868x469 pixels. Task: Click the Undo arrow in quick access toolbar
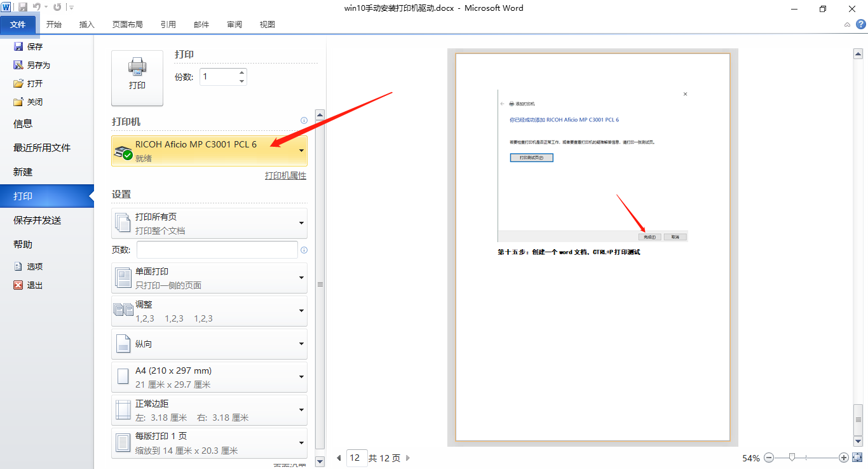(37, 7)
